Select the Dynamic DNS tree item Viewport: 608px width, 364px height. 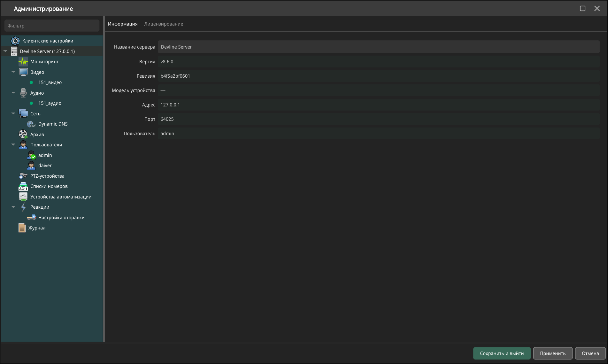(x=53, y=124)
